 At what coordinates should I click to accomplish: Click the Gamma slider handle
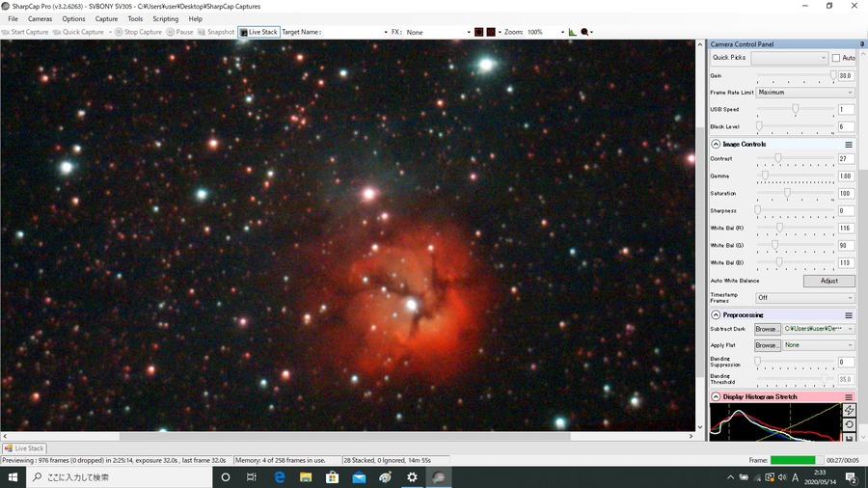[765, 176]
